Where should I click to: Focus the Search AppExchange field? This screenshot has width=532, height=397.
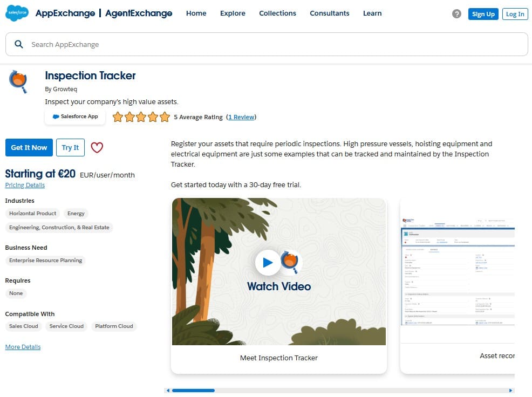(x=267, y=44)
